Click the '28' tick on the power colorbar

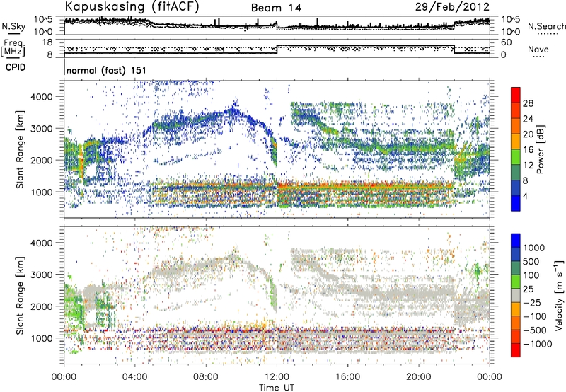(528, 104)
